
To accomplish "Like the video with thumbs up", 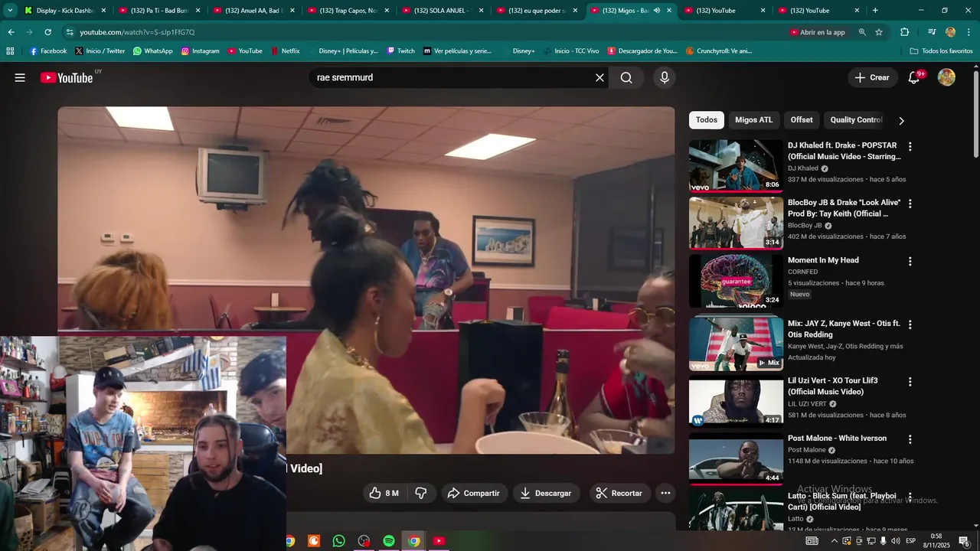I will pos(384,493).
